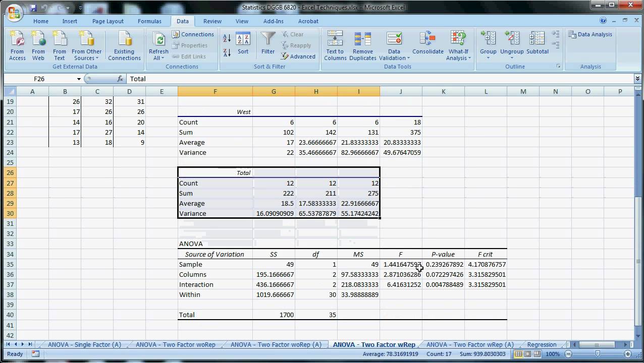Switch to Formulas tab

pyautogui.click(x=149, y=21)
